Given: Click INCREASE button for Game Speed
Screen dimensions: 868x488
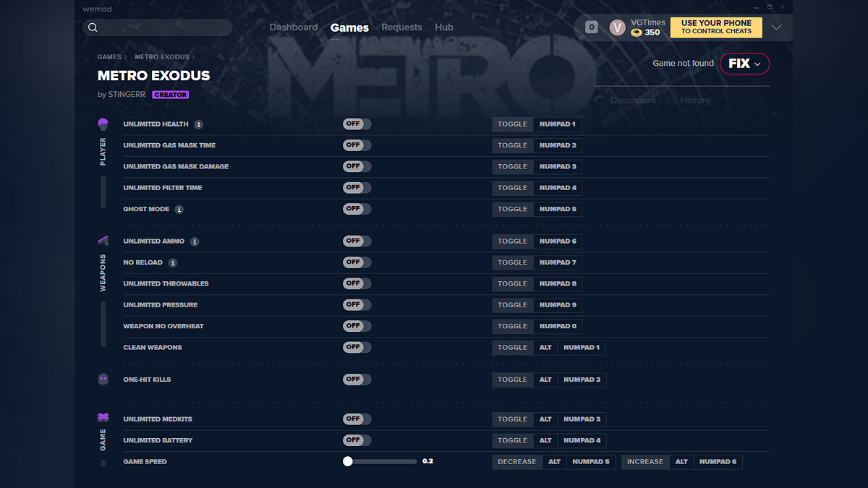Looking at the screenshot, I should (645, 462).
